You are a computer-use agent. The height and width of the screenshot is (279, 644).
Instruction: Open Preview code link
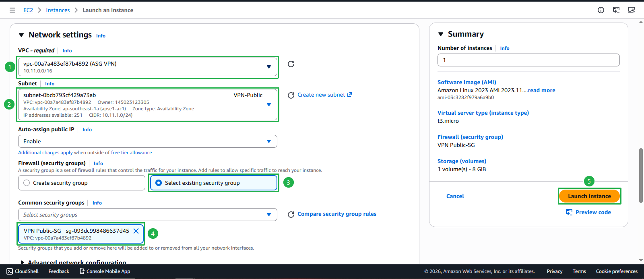[x=588, y=212]
